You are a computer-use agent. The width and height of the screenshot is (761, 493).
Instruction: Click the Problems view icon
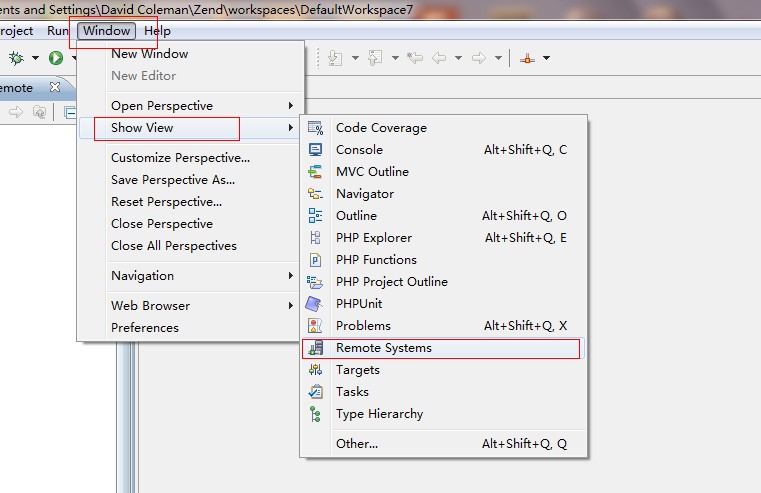[x=315, y=326]
